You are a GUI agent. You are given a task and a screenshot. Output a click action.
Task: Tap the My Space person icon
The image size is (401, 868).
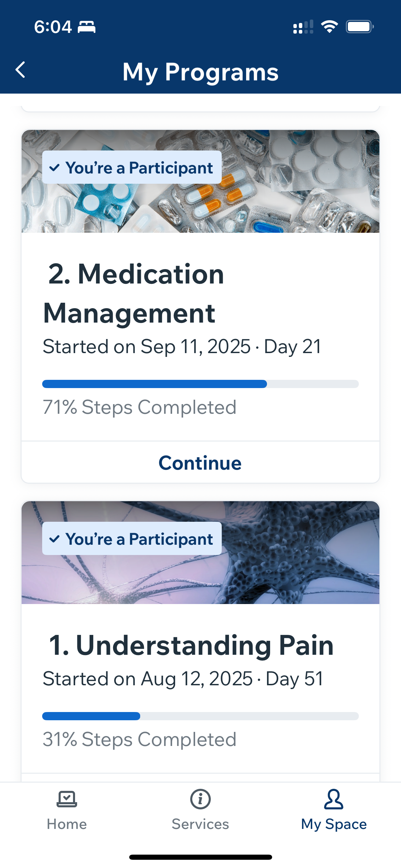[333, 799]
